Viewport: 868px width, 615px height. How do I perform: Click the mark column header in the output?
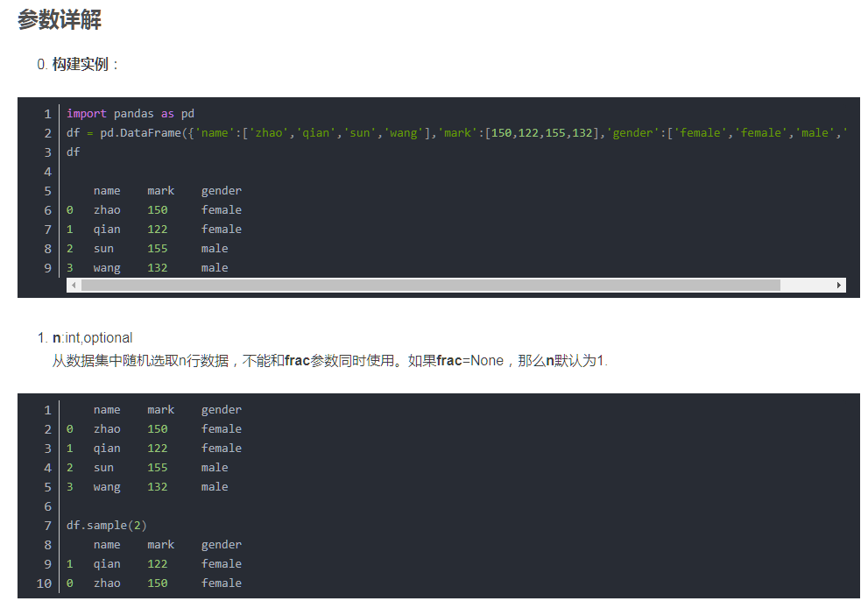pos(160,190)
